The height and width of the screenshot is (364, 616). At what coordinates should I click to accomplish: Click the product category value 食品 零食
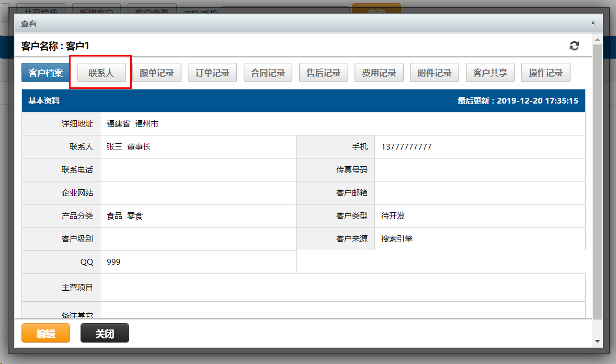coord(124,216)
